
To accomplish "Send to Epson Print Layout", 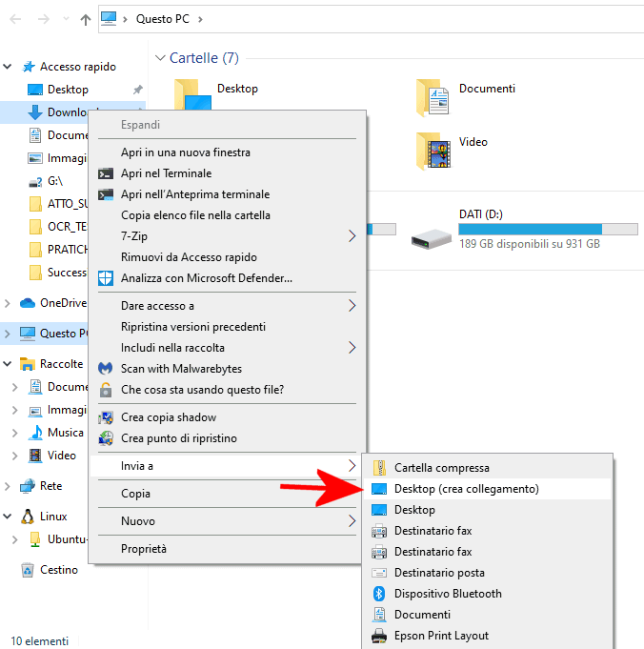I will point(487,636).
